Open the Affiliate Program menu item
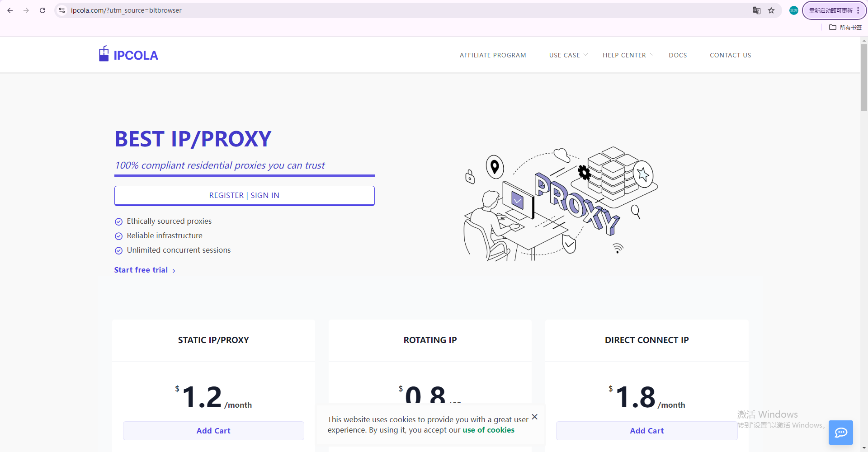 [x=493, y=55]
